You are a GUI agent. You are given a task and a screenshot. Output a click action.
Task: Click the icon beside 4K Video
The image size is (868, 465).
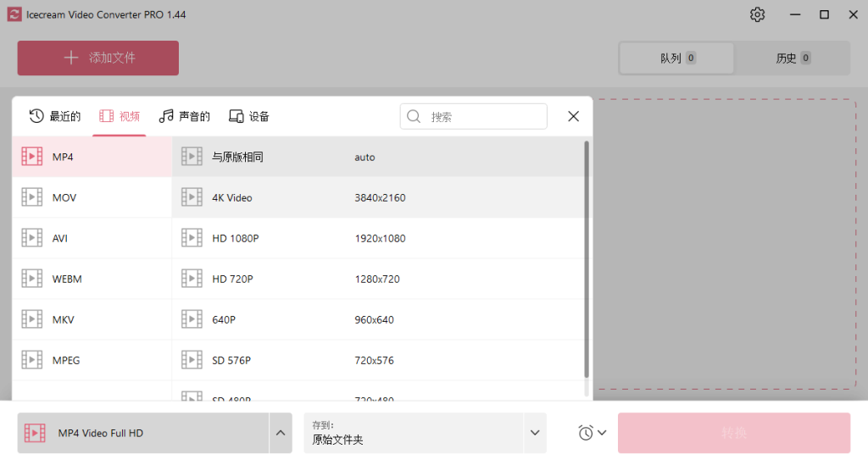[x=192, y=197]
